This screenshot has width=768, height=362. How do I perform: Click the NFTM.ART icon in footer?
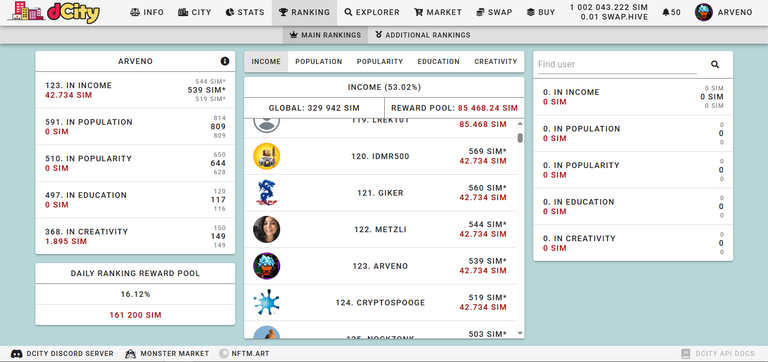point(223,354)
